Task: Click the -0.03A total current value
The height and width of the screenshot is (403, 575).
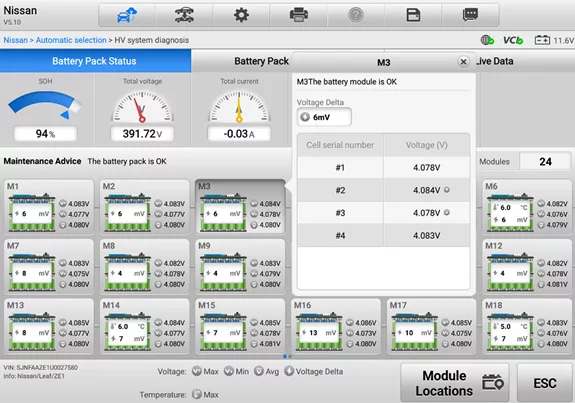Action: (239, 134)
